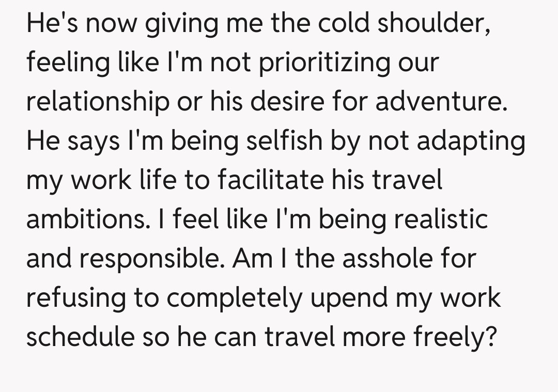Screen dimensions: 558x392
Task: Select the word "relationship"
Action: click(x=97, y=103)
